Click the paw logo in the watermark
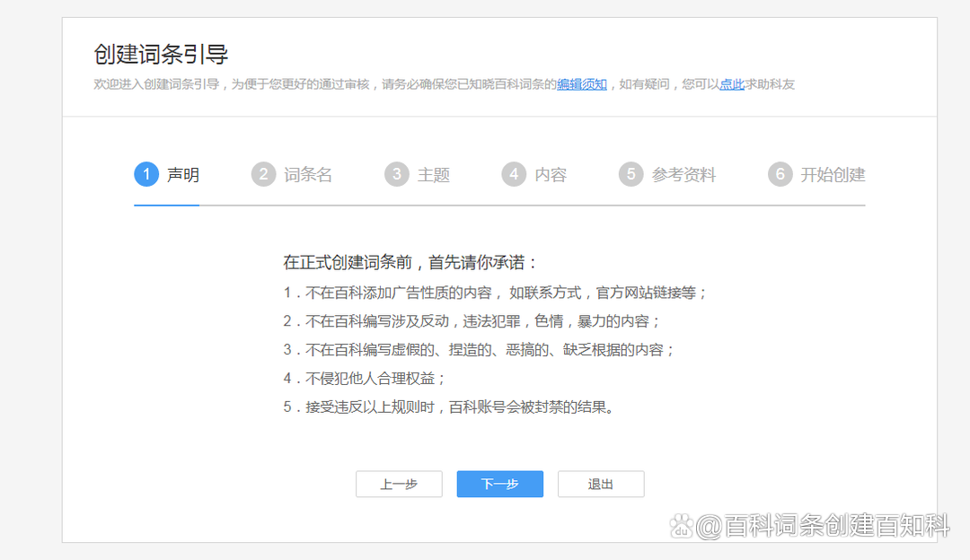 coord(683,525)
